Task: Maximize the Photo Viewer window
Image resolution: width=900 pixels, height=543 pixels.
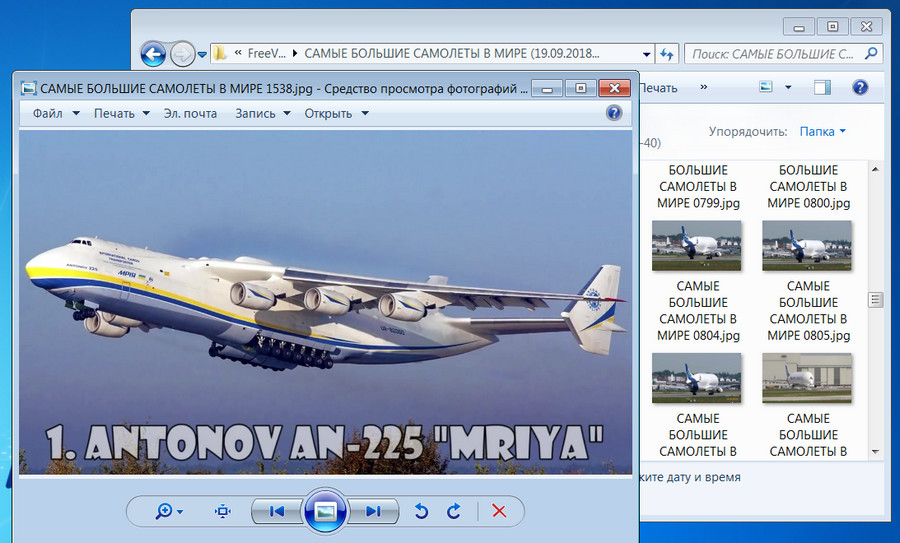Action: (580, 88)
